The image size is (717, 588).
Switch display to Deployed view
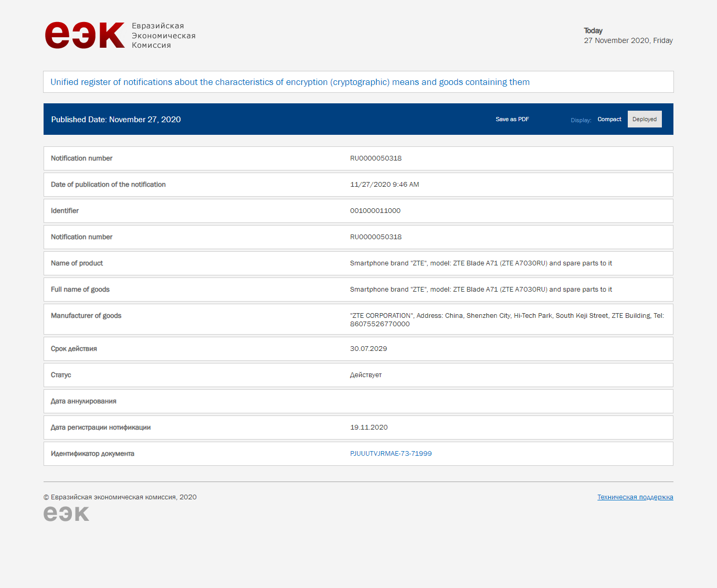click(644, 120)
